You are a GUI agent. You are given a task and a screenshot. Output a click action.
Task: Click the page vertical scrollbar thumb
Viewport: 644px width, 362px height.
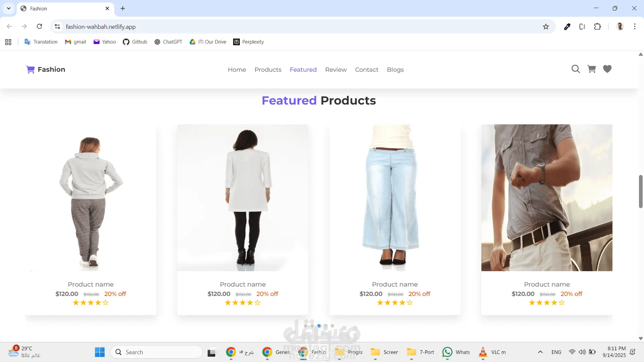(641, 191)
